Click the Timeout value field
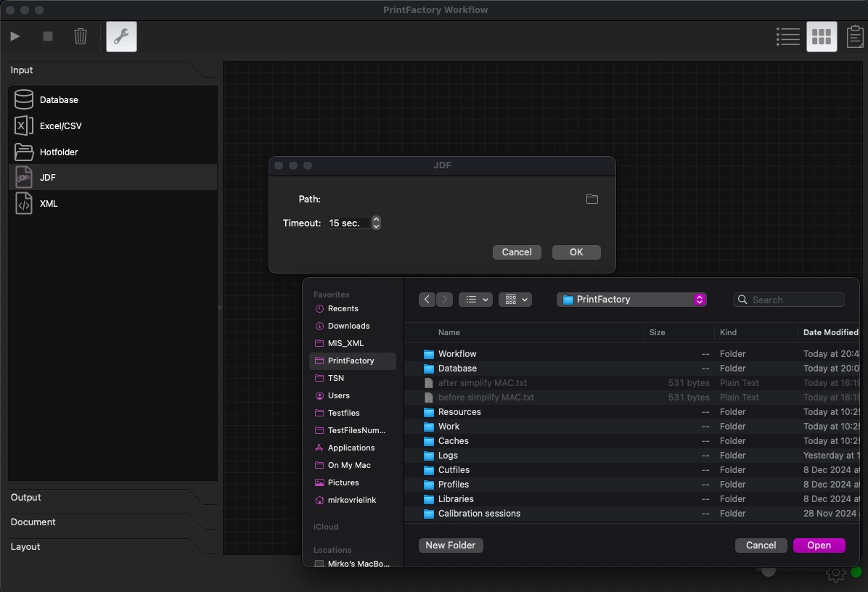 348,223
